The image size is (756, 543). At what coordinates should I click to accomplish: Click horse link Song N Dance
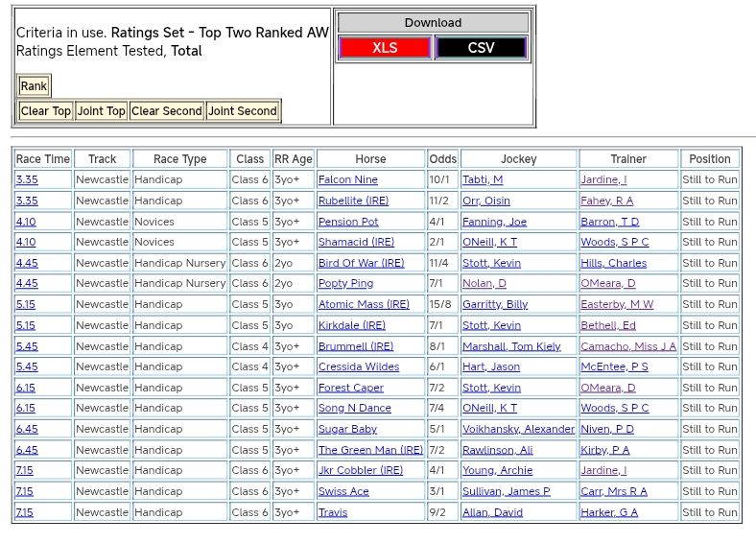[355, 409]
